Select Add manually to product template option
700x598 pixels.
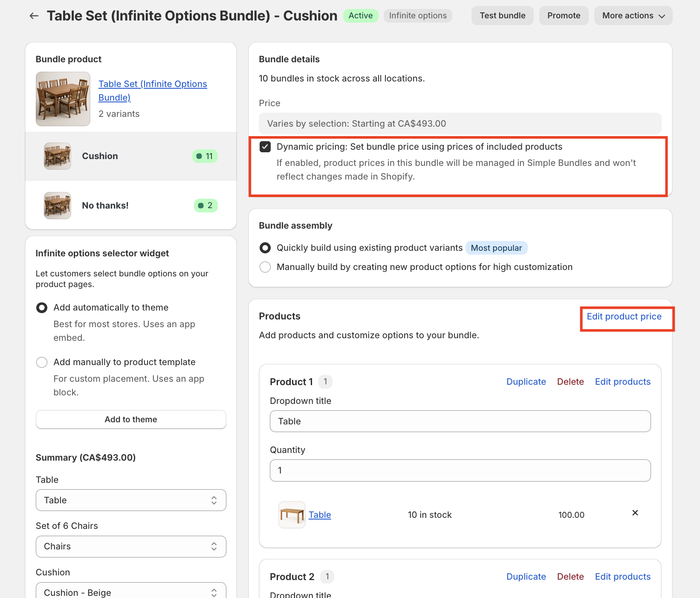point(42,362)
